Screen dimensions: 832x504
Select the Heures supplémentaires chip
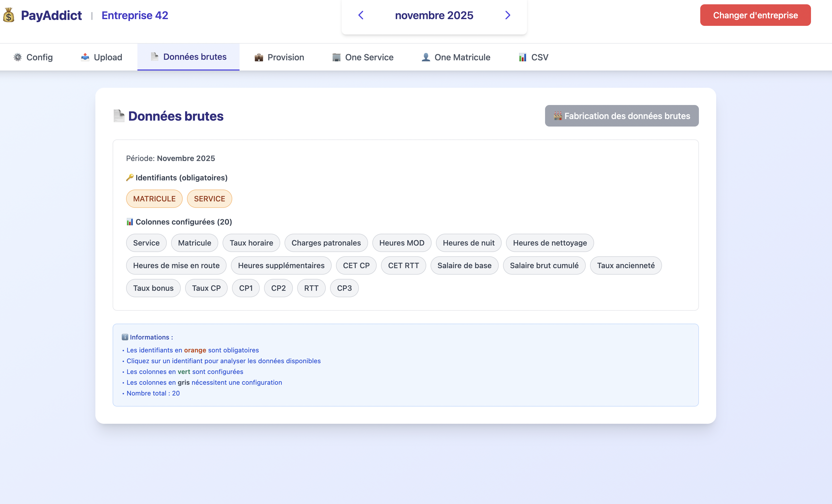(281, 265)
